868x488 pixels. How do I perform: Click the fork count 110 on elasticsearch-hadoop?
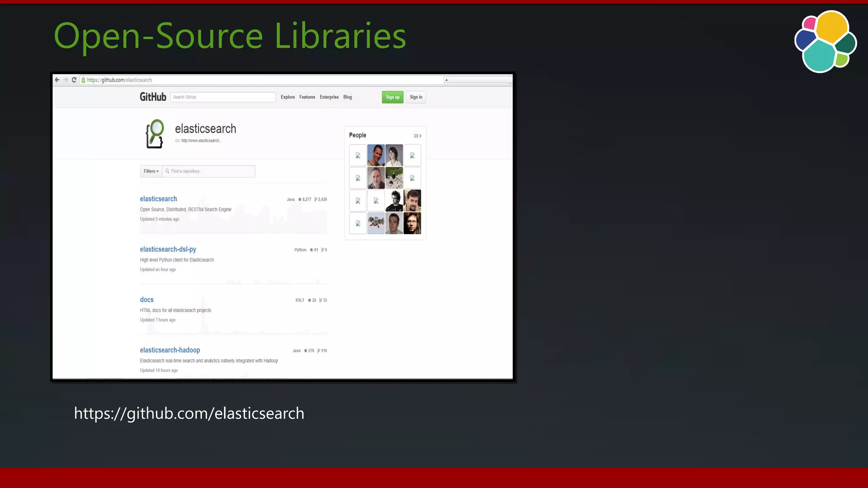click(322, 350)
